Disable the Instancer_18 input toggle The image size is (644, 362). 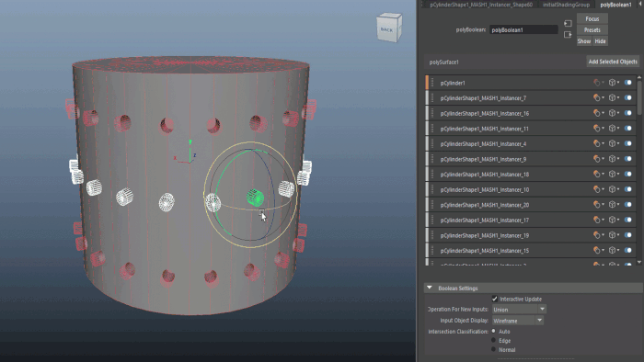628,174
